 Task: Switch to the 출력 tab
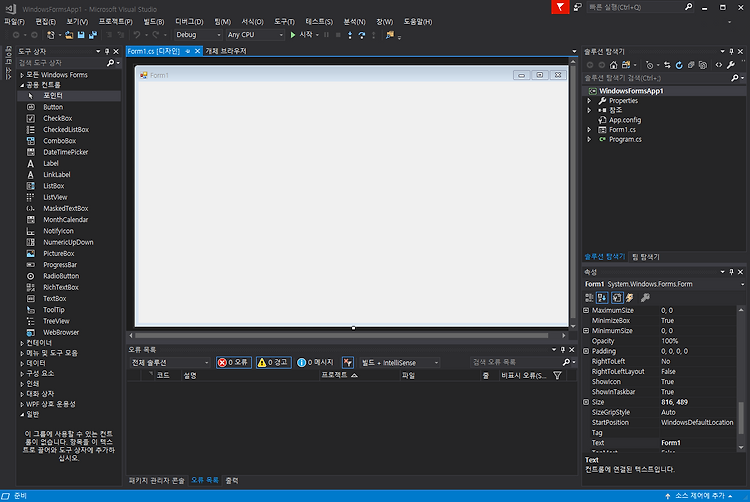(x=232, y=480)
